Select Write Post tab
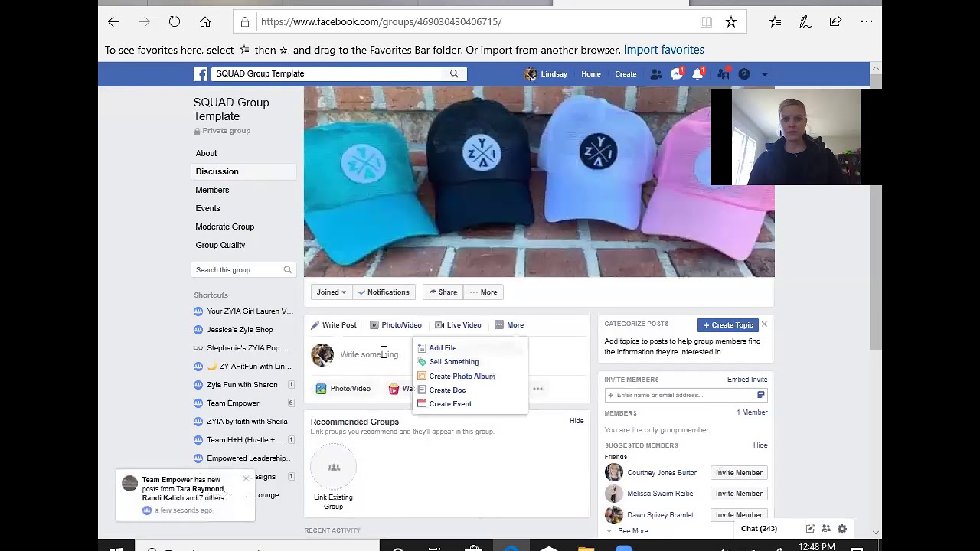Viewport: 980px width, 551px height. 334,325
